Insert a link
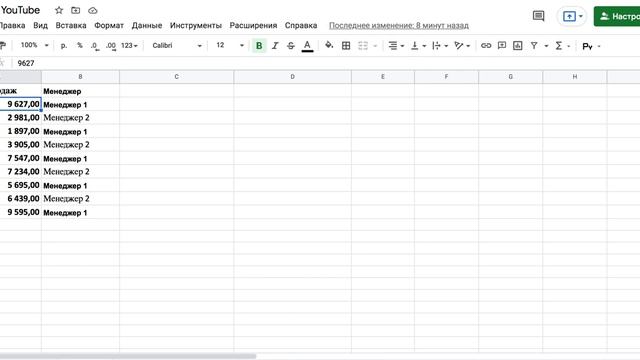 pos(486,46)
